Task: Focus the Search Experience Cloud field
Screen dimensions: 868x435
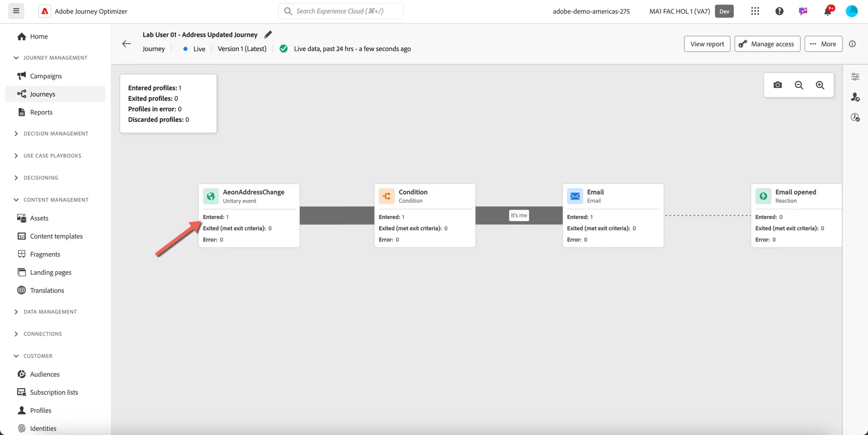Action: [341, 11]
